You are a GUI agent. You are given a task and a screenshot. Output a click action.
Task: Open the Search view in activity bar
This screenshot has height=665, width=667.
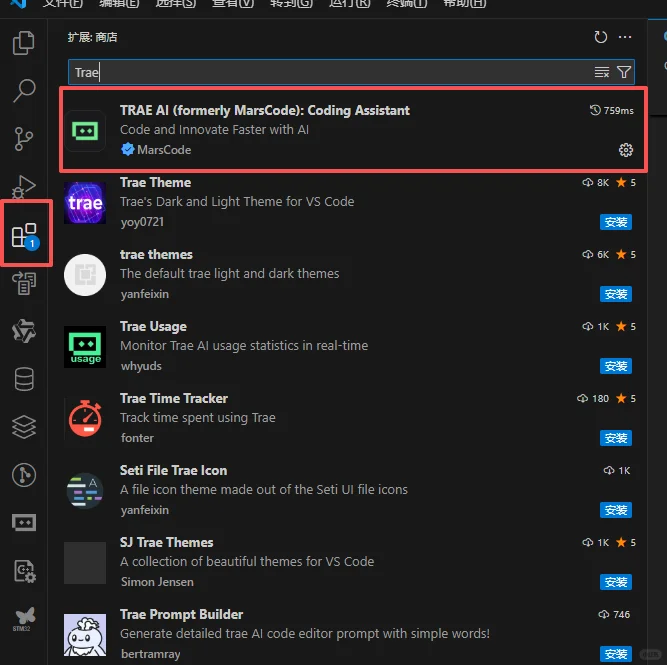click(24, 91)
